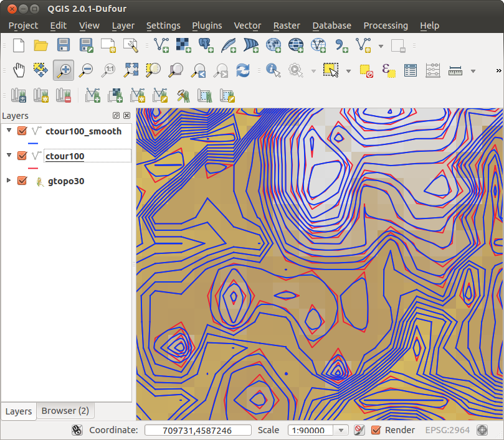Expand the gtopo30 layer tree
The width and height of the screenshot is (504, 440).
click(9, 180)
